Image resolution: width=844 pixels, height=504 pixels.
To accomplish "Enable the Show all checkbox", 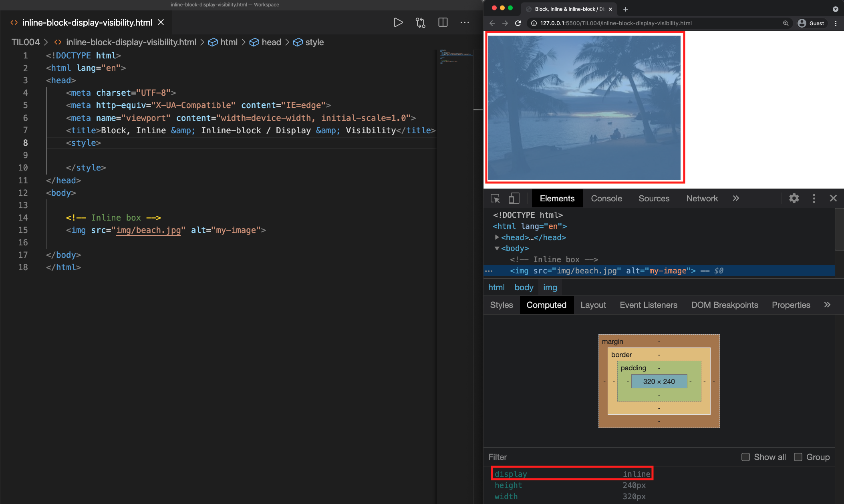I will pos(745,457).
